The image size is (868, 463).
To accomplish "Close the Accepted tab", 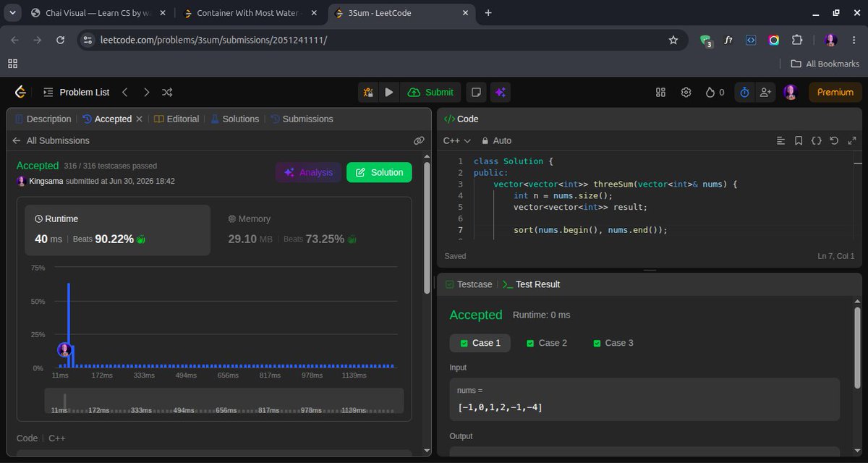I will 139,119.
